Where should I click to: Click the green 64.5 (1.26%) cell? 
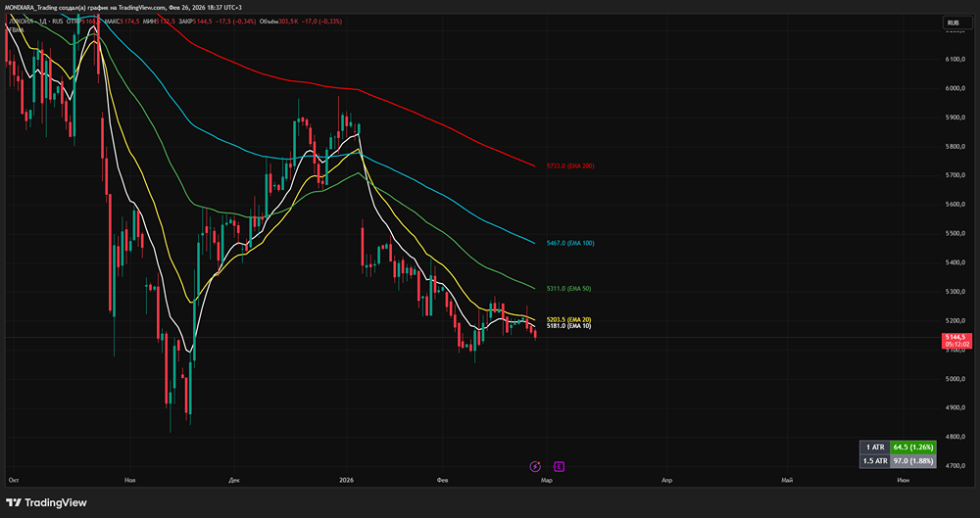[x=913, y=447]
